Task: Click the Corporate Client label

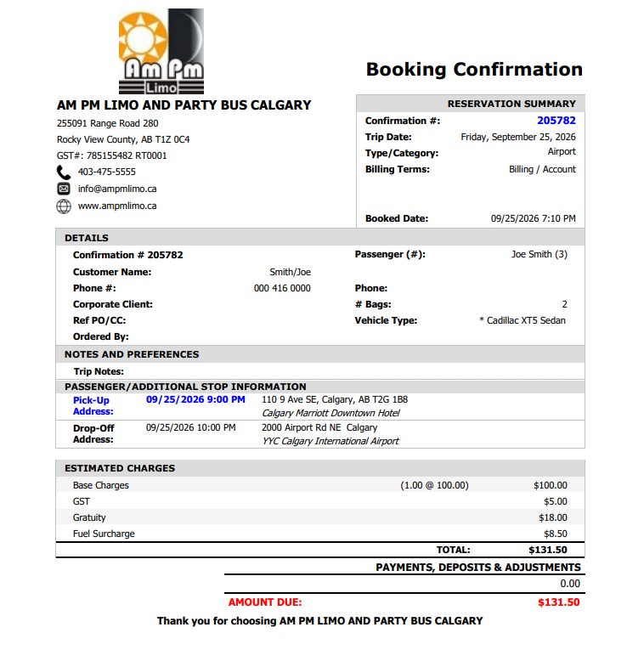Action: click(113, 304)
